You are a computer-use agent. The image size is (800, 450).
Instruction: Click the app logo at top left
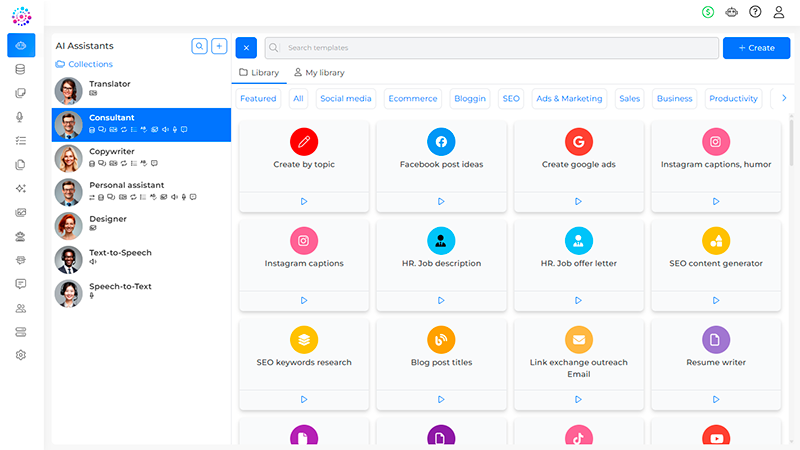[21, 16]
